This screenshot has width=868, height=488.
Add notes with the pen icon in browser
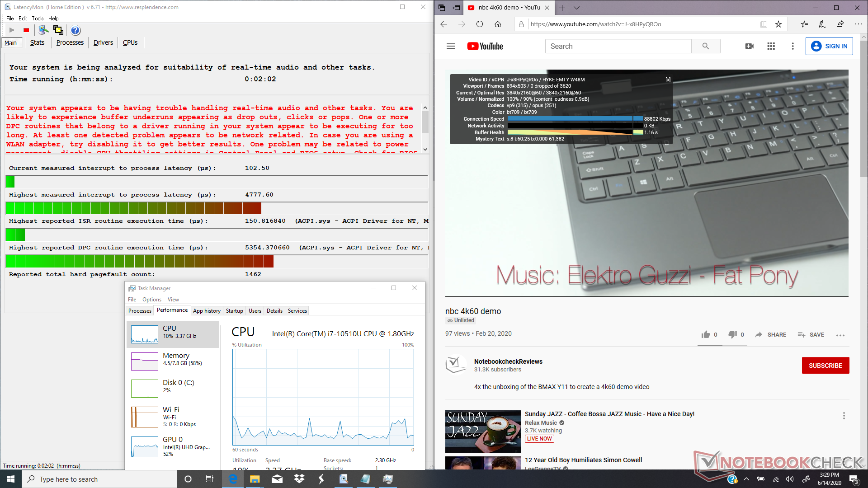pos(822,24)
